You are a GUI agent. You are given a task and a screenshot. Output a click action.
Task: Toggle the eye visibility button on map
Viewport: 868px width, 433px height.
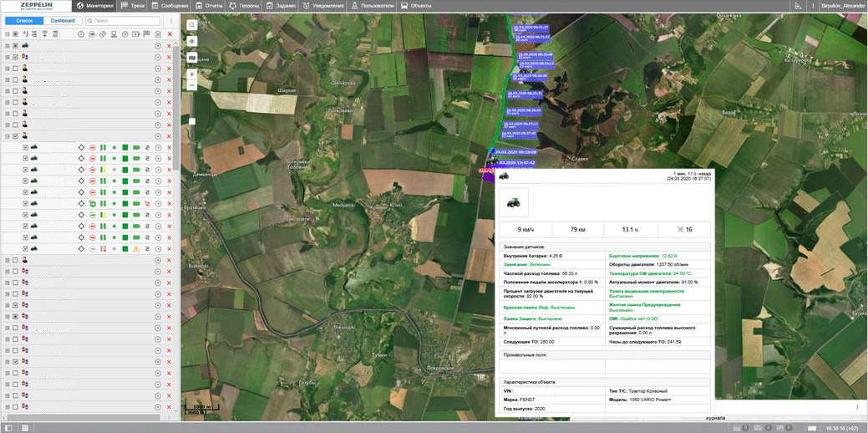(x=191, y=41)
